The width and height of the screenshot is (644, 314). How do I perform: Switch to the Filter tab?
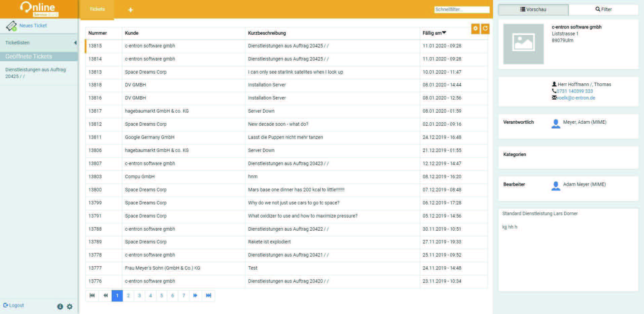tap(603, 9)
